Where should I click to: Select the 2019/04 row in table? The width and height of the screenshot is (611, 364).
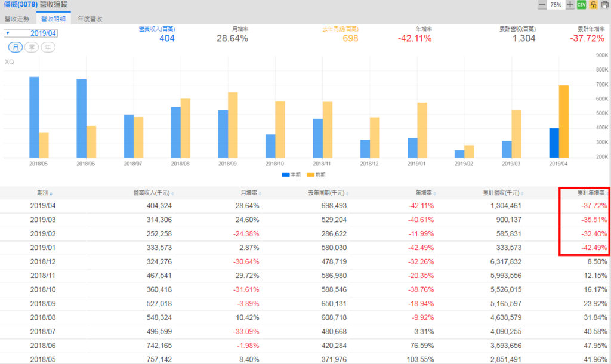(x=305, y=206)
